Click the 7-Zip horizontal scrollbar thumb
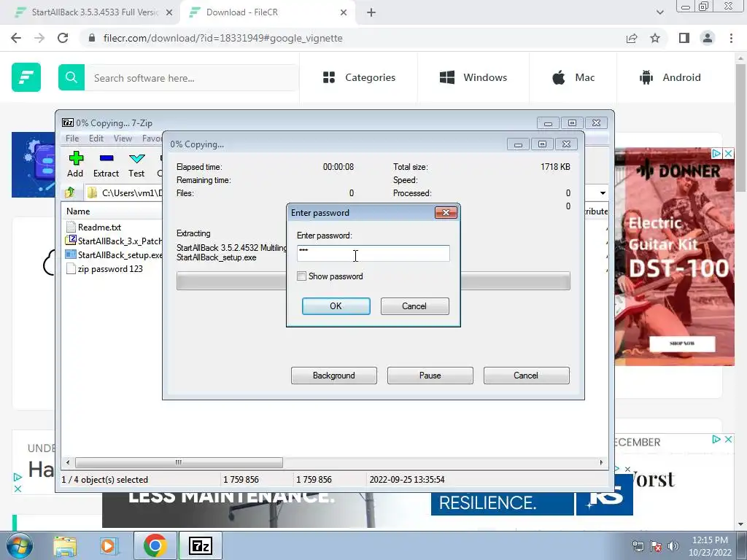 click(179, 462)
